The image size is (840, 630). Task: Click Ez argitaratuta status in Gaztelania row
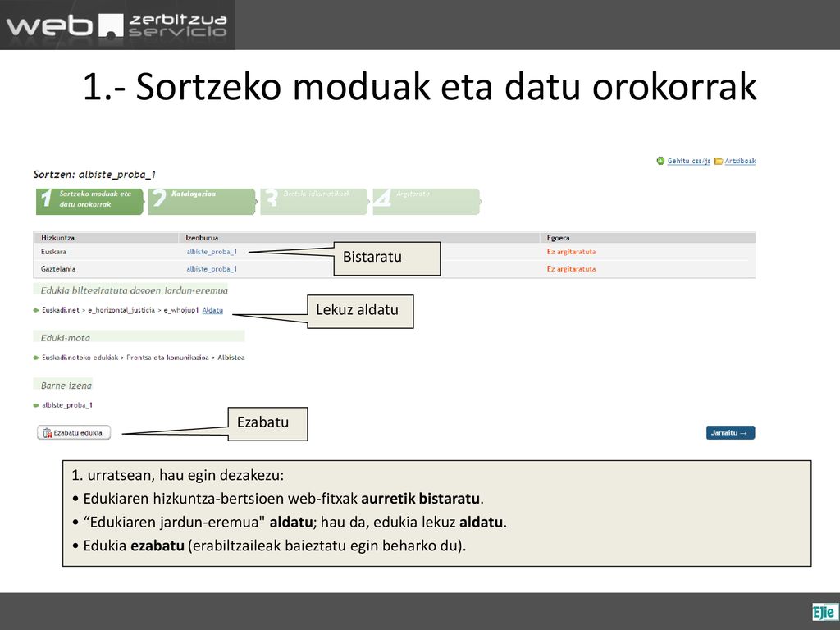[x=571, y=269]
